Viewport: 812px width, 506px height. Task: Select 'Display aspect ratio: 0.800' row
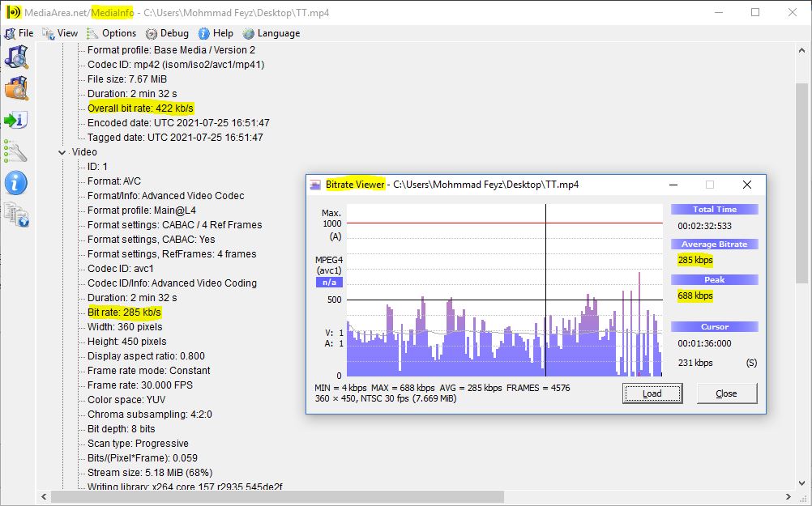coord(146,356)
